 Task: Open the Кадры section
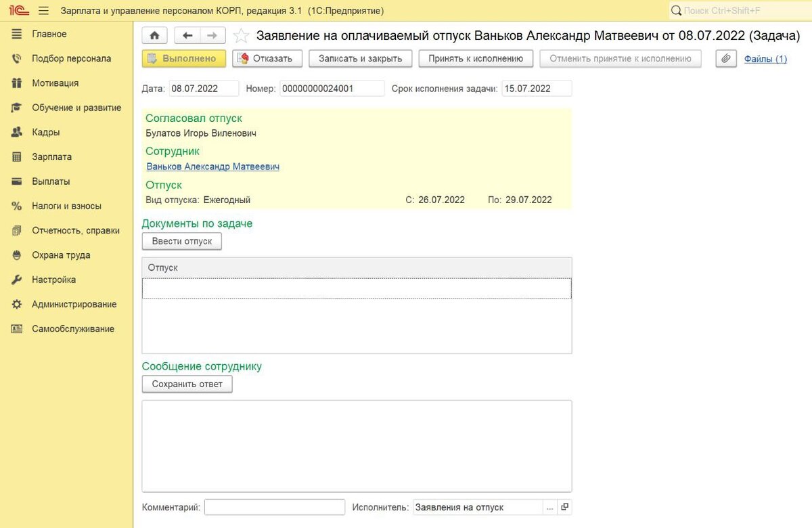point(45,132)
